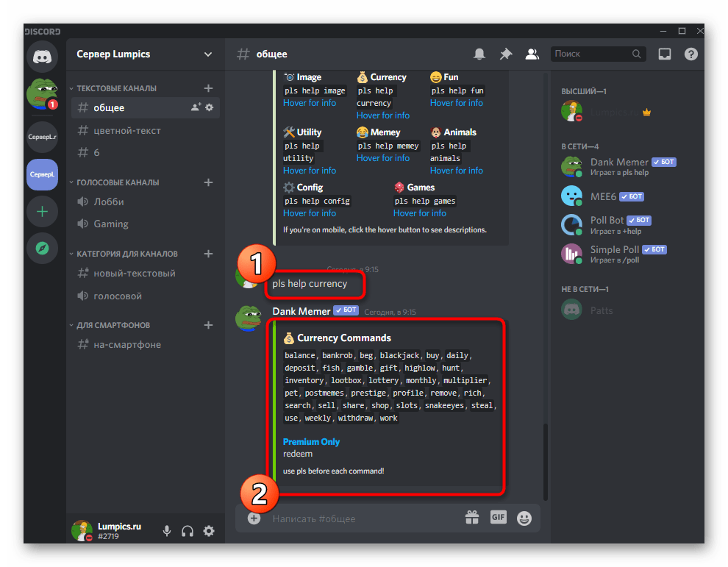Toggle the member list icon
The width and height of the screenshot is (728, 567).
(x=531, y=54)
